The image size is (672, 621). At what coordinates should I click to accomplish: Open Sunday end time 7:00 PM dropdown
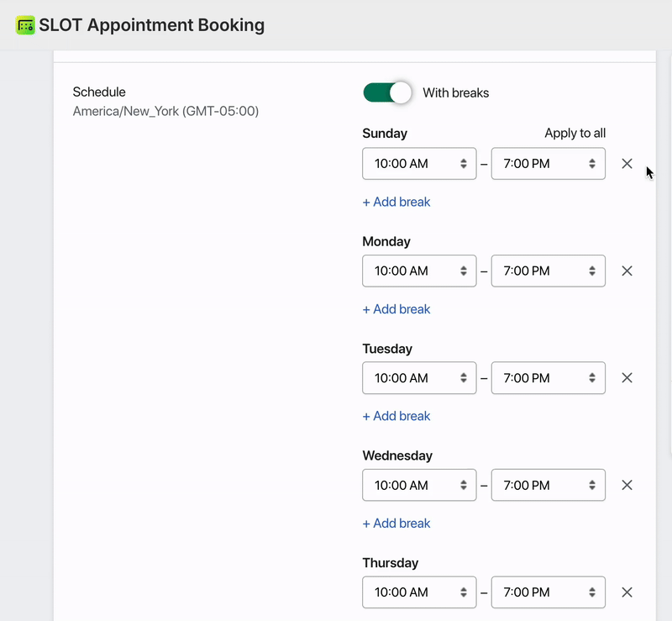[548, 164]
